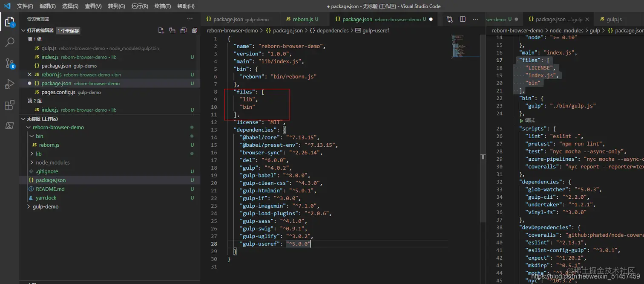Click unsaved dot on active package.json tab

point(431,19)
